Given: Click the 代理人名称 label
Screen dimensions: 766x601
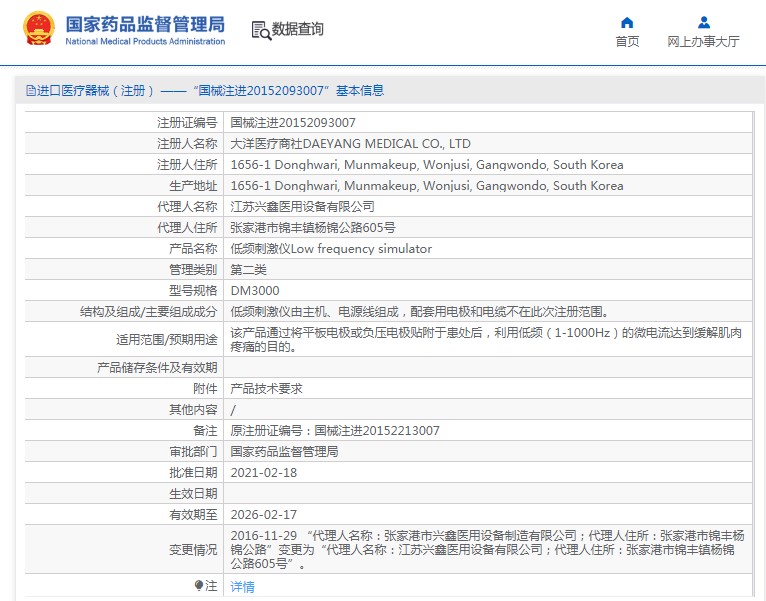Looking at the screenshot, I should (x=187, y=207).
